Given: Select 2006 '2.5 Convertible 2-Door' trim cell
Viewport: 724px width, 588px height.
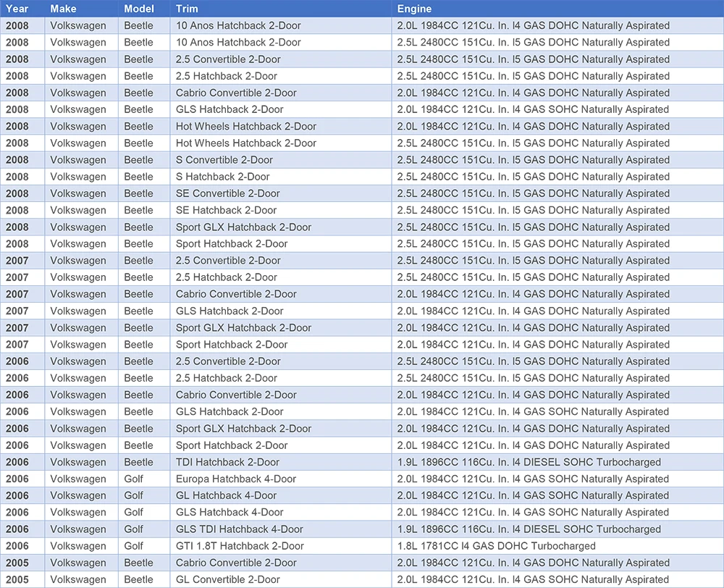Looking at the screenshot, I should pos(281,361).
